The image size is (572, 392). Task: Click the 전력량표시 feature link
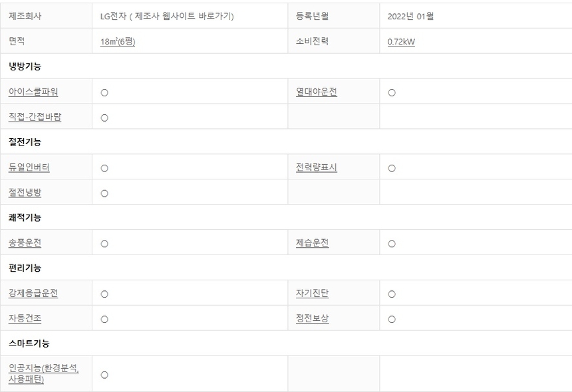point(317,167)
